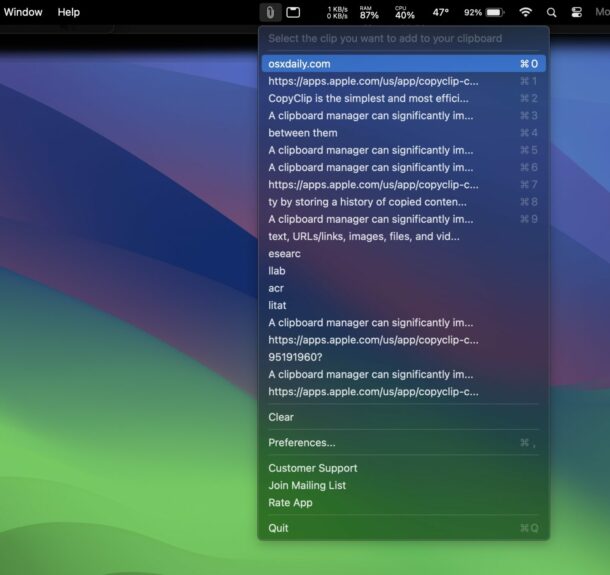Click the window icon beside the paperclip
Viewport: 610px width, 575px height.
tap(294, 13)
